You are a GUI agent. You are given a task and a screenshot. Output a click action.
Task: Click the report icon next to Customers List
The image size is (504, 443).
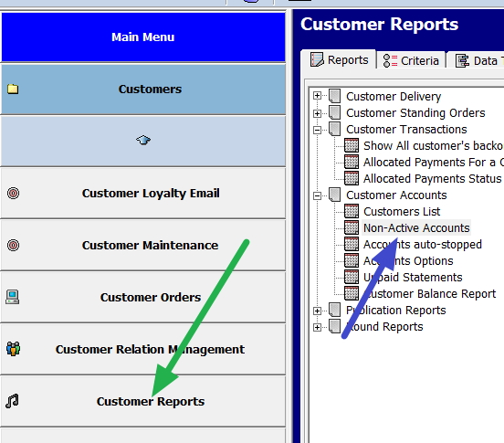[352, 211]
